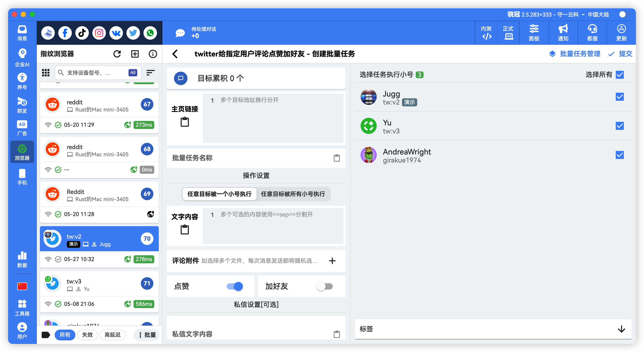Open the 面板 panel settings

pyautogui.click(x=534, y=33)
